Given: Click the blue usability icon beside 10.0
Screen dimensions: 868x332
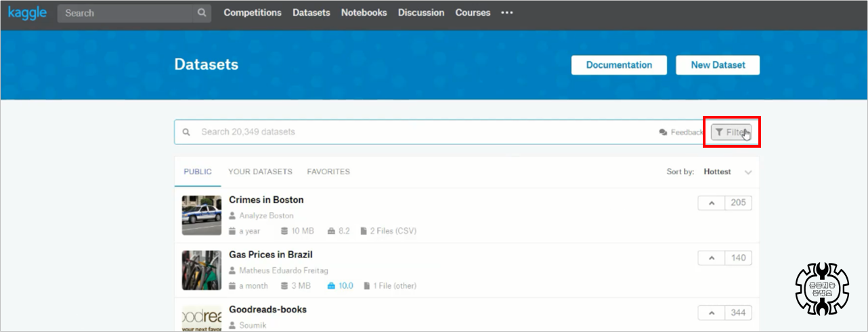Looking at the screenshot, I should (x=331, y=286).
